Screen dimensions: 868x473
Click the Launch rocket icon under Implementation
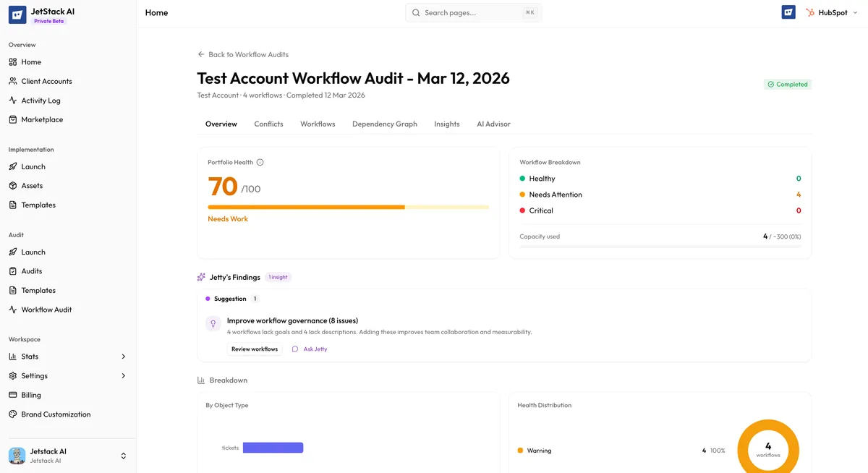click(14, 166)
